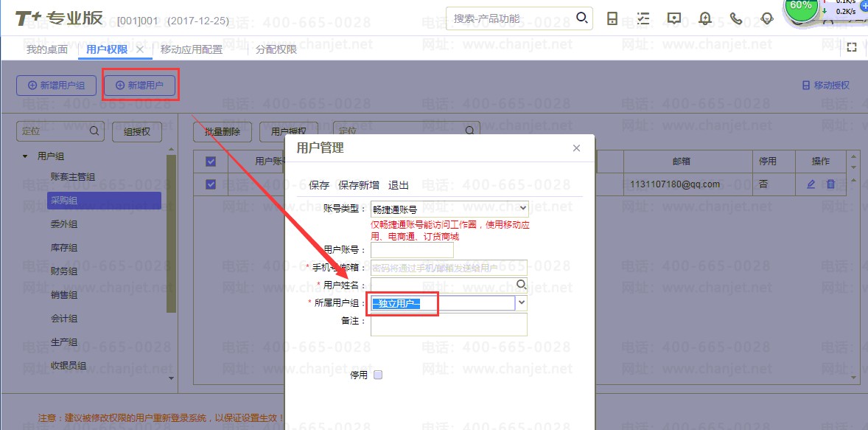Screen dimensions: 868x430
Task: Click the customer service headset icon
Action: (x=767, y=18)
